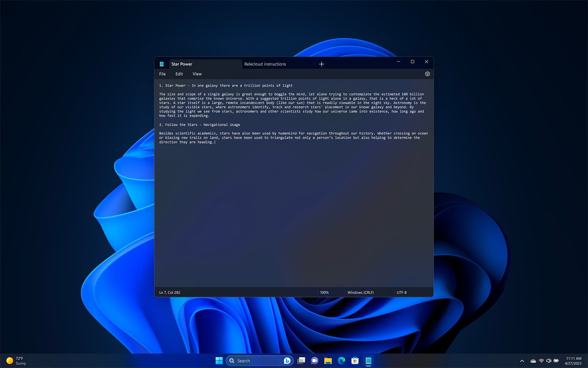Viewport: 588px width, 368px height.
Task: Click the new tab plus button
Action: [x=322, y=64]
